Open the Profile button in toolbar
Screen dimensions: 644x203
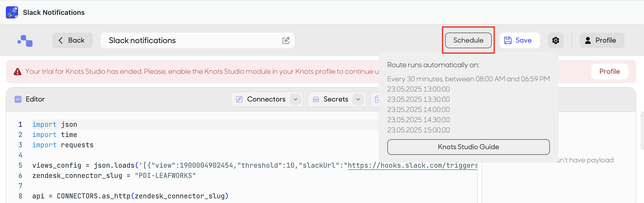point(602,40)
